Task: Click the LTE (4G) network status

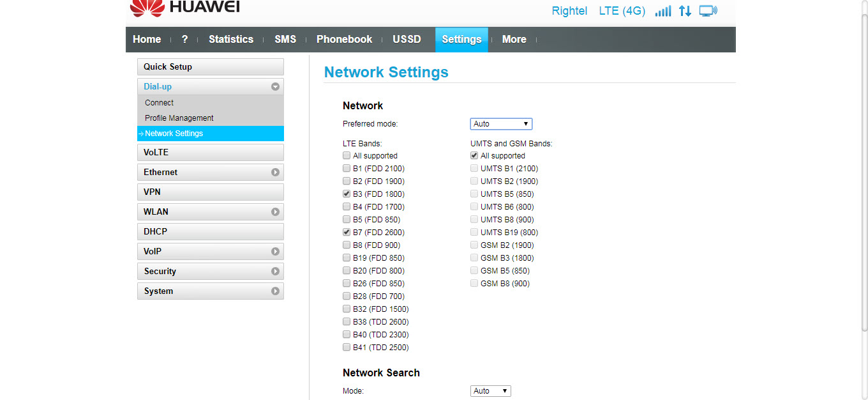Action: click(x=622, y=11)
